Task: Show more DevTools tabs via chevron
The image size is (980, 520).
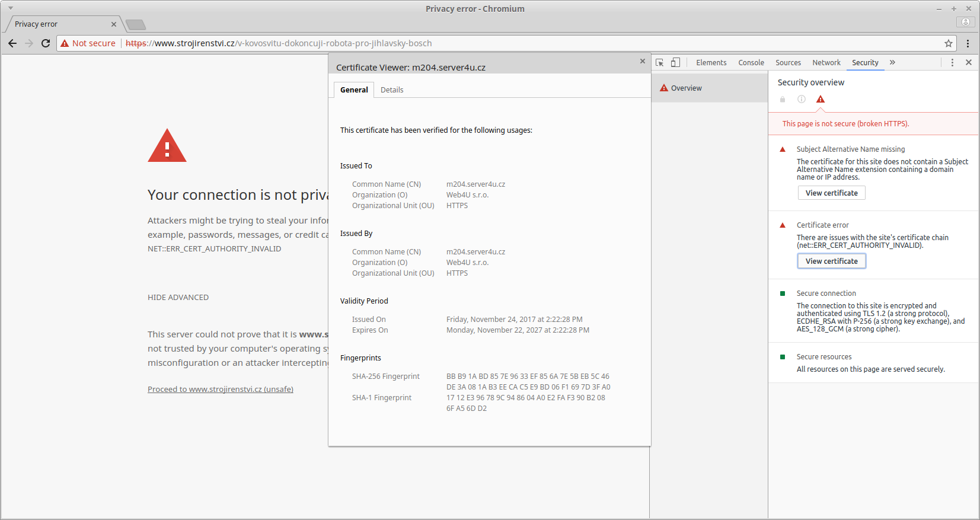Action: coord(892,62)
